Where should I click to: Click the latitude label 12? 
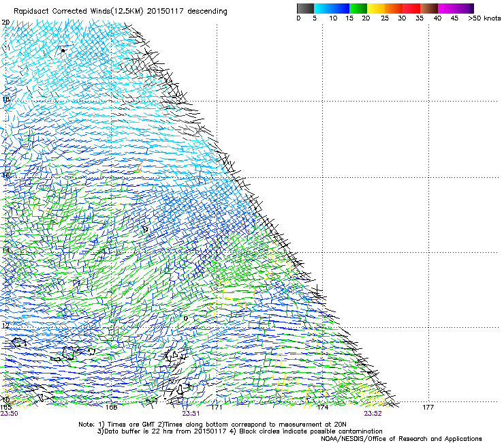5,325
